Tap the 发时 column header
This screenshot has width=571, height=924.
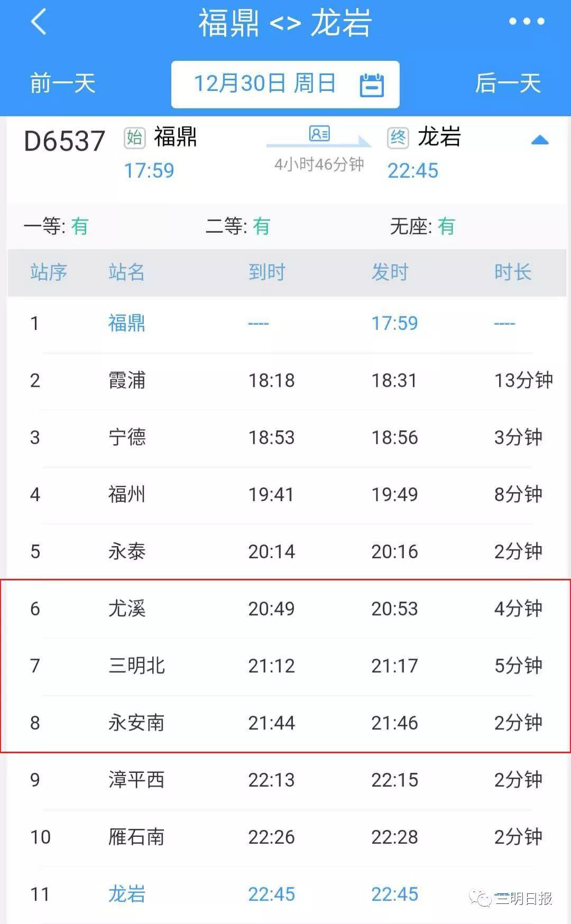390,272
